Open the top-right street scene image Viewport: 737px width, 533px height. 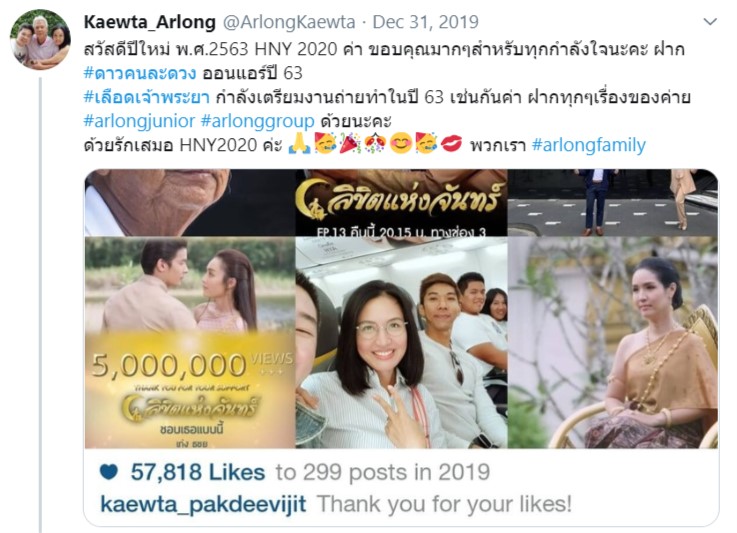pyautogui.click(x=613, y=203)
